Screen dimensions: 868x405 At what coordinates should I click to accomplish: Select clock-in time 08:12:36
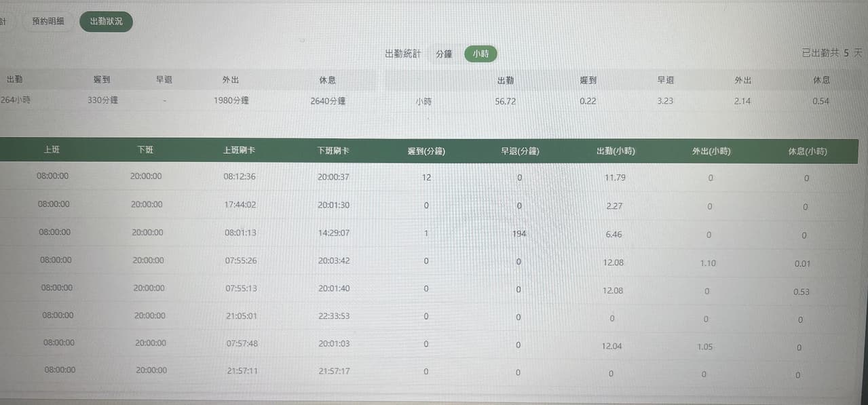point(239,176)
